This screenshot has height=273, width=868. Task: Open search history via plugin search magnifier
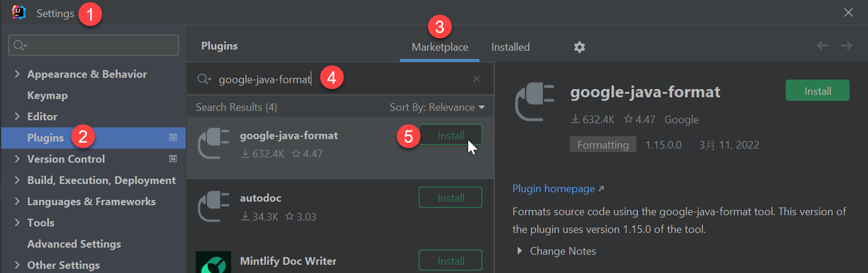(x=204, y=79)
